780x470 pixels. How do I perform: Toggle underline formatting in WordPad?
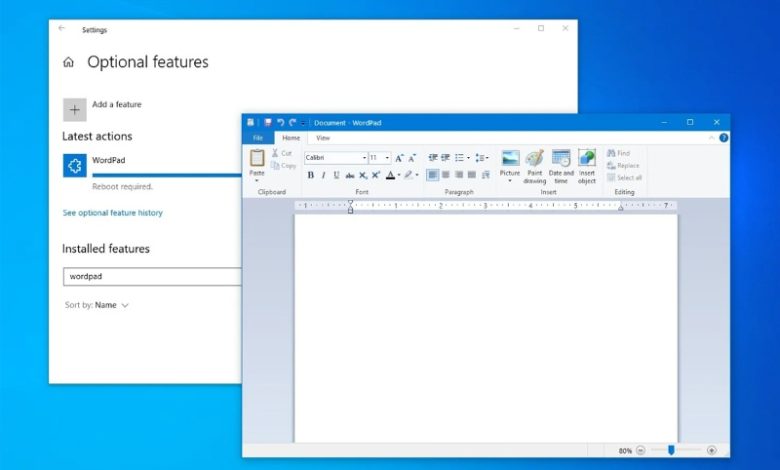click(336, 175)
